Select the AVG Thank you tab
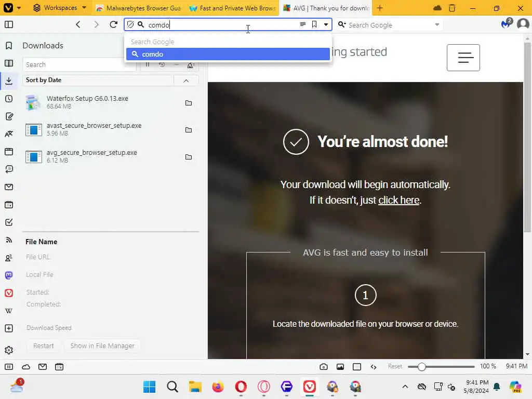The image size is (532, 399). [x=326, y=8]
